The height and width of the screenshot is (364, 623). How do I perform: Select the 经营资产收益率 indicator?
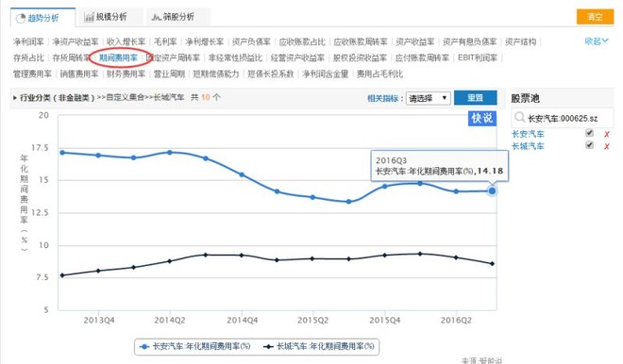(x=297, y=58)
